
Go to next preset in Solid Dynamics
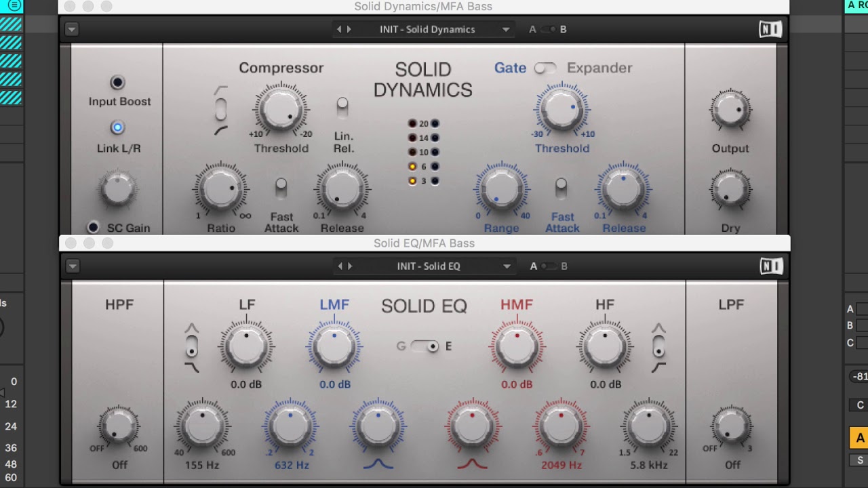click(x=349, y=29)
